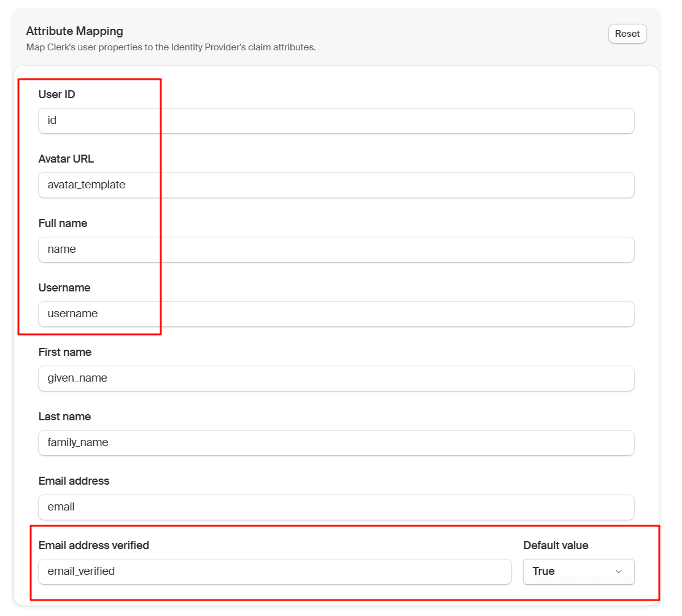Select the family_name input field
Image resolution: width=682 pixels, height=616 pixels.
coord(336,442)
